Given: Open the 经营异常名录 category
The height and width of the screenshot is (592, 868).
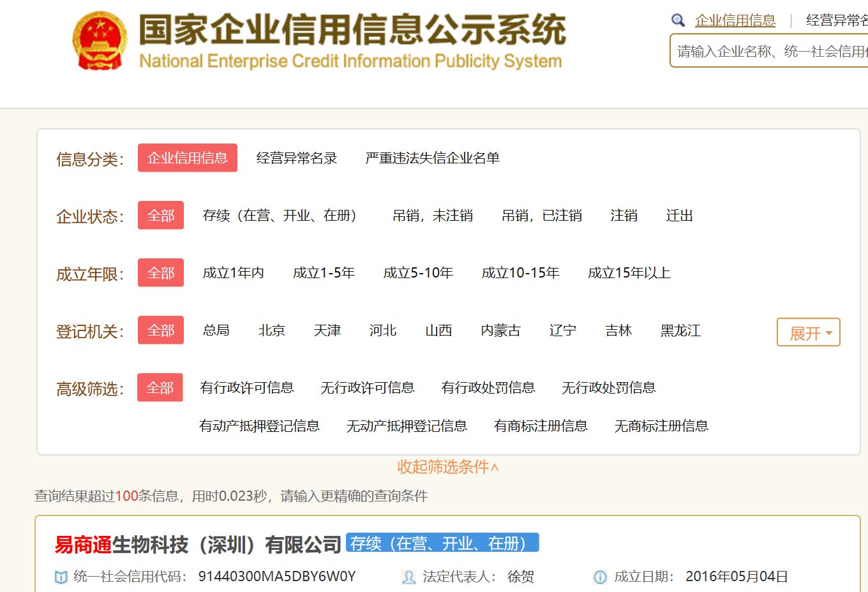Looking at the screenshot, I should pyautogui.click(x=296, y=158).
